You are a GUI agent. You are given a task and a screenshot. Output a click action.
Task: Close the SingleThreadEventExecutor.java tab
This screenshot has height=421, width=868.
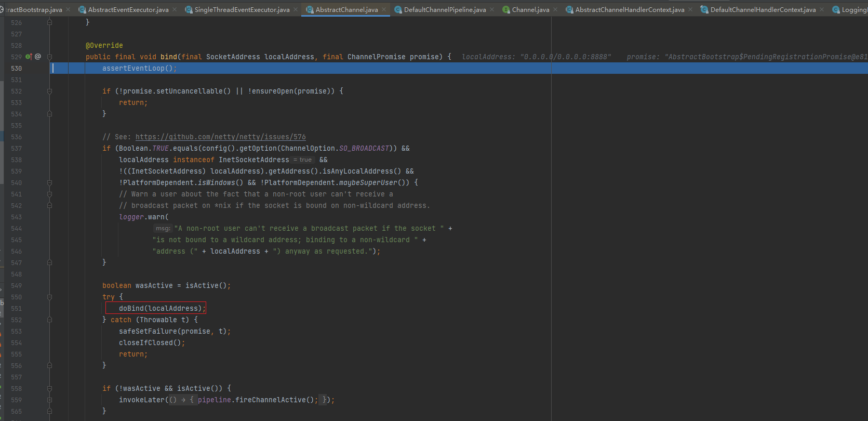296,10
